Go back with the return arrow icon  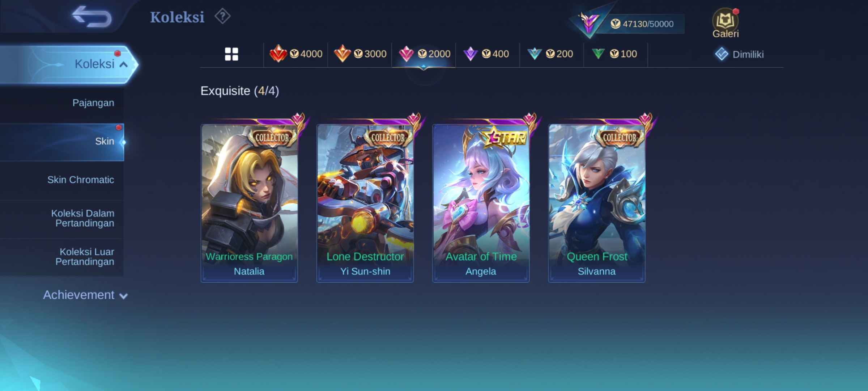92,17
